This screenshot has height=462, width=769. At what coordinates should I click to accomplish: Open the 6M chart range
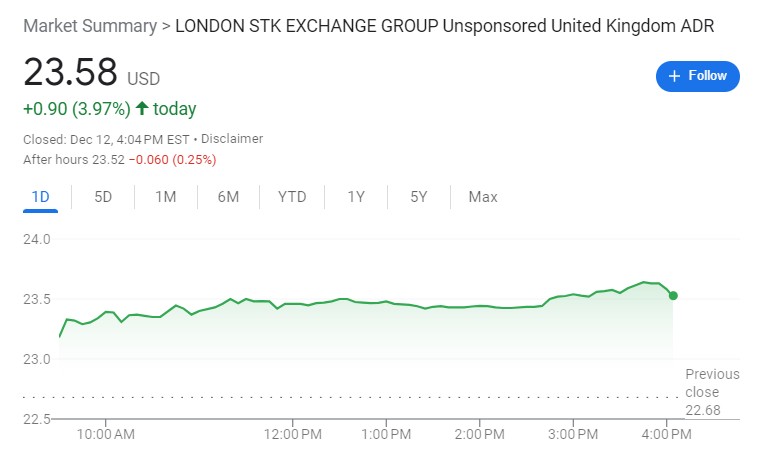pos(228,197)
